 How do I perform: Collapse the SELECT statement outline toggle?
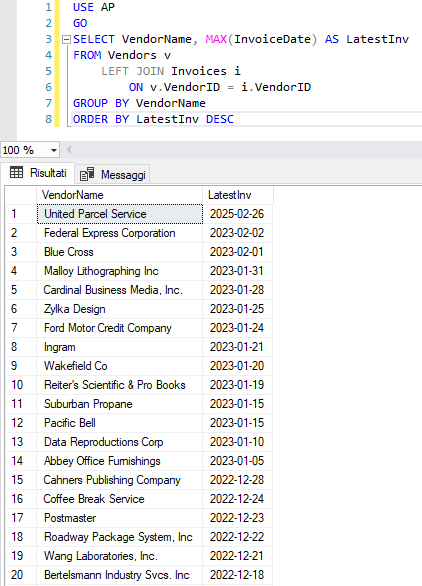tap(66, 39)
